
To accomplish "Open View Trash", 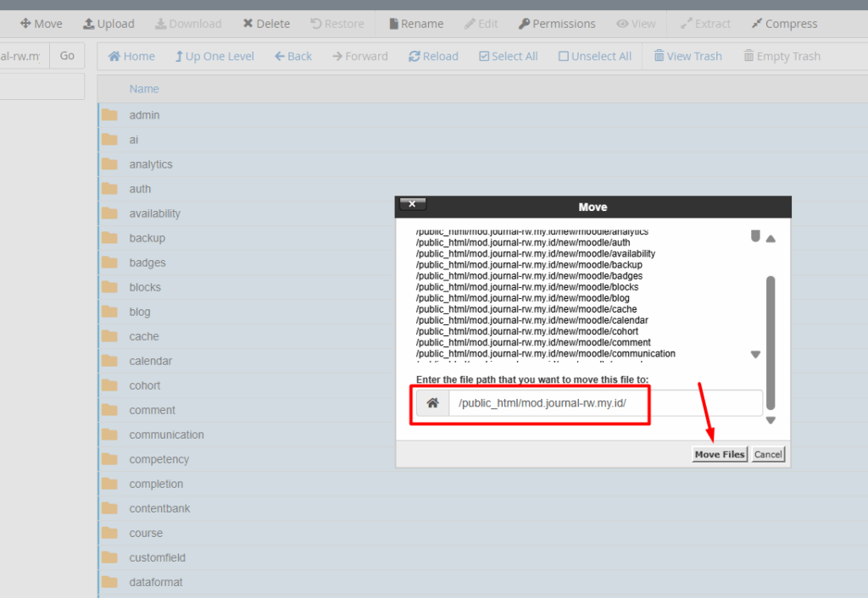I will point(687,55).
